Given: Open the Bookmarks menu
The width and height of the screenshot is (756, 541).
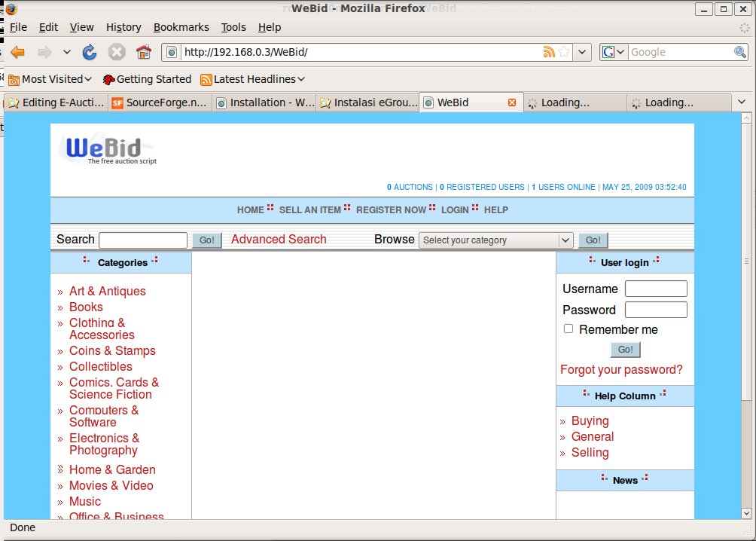Looking at the screenshot, I should 181,27.
